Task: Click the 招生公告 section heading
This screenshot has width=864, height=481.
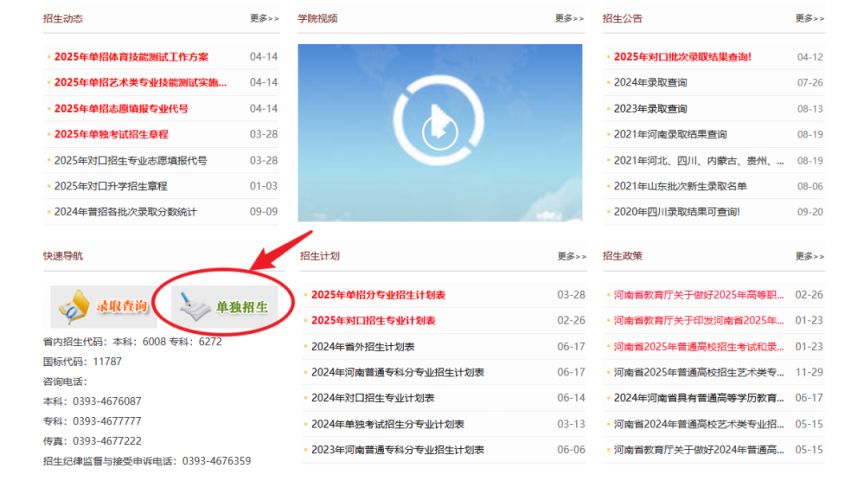Action: [x=622, y=18]
